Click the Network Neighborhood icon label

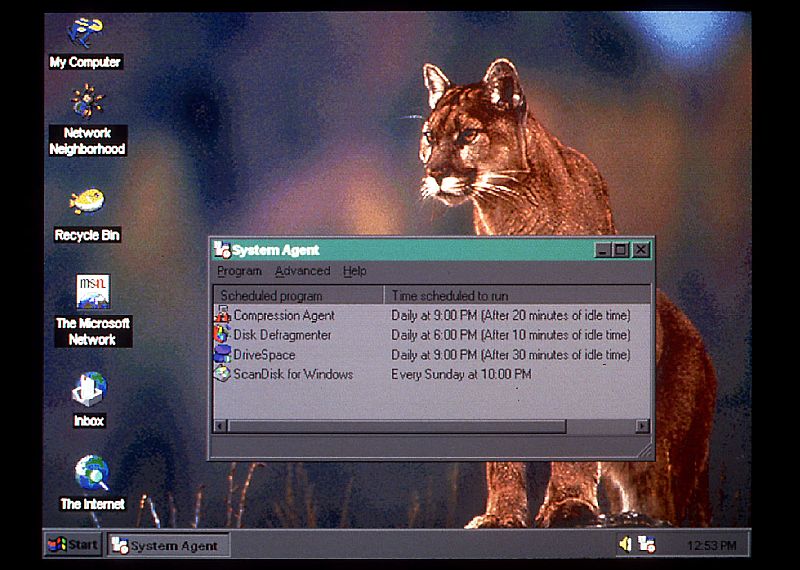point(88,141)
